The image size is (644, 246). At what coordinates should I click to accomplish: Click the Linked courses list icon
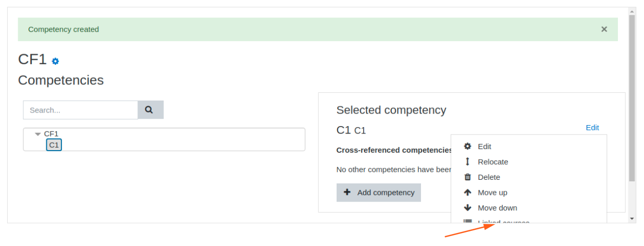467,222
